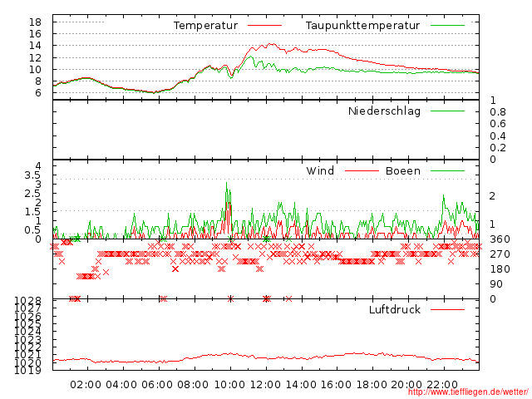The width and height of the screenshot is (532, 399).
Task: Click the 1.5 wind speed axis value
Action: 32,212
